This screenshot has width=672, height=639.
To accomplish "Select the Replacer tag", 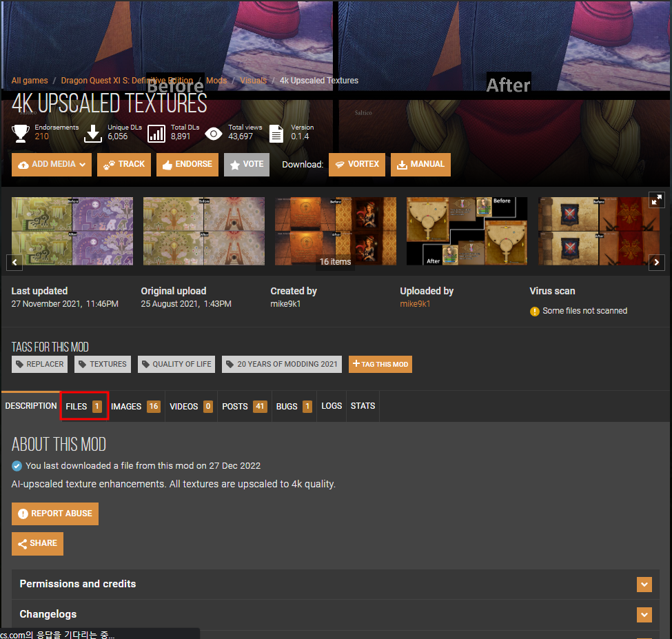I will click(40, 364).
